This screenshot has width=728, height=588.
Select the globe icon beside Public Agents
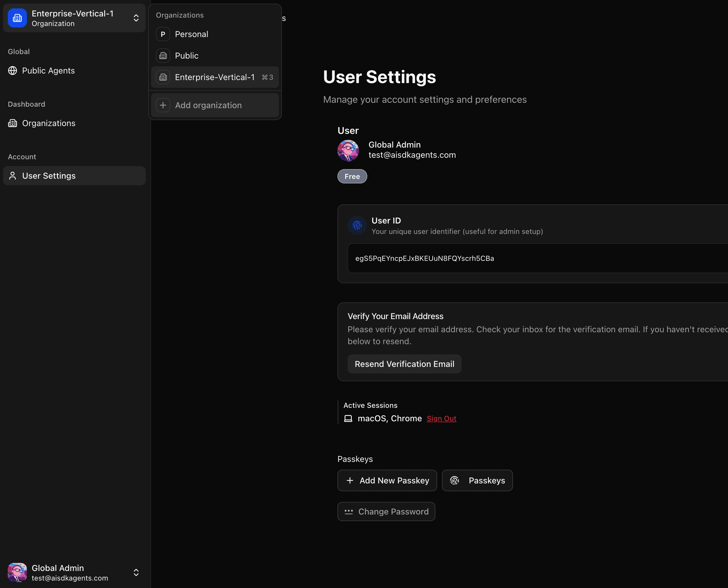click(13, 71)
